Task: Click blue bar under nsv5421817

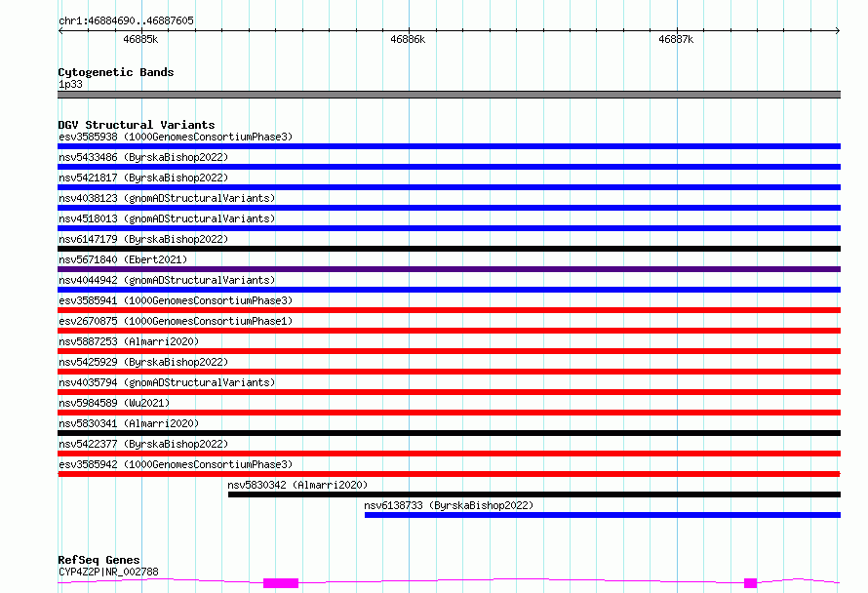Action: [449, 187]
